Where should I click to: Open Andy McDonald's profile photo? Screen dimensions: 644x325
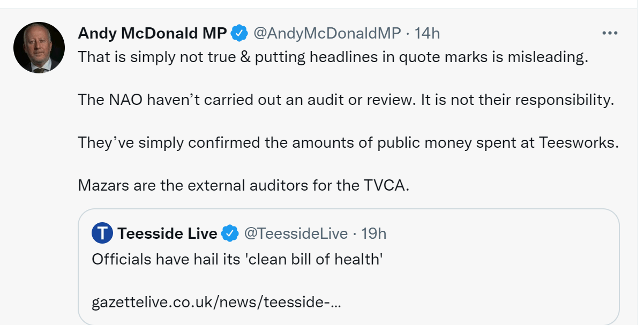pos(39,48)
